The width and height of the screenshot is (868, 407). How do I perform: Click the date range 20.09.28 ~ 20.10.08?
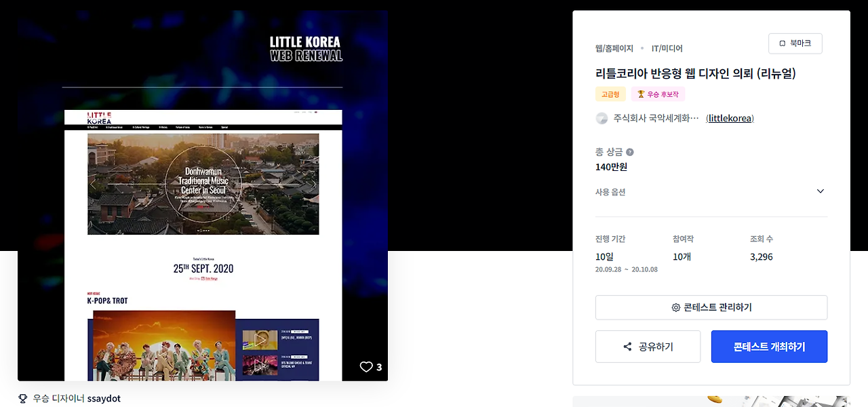pos(627,269)
